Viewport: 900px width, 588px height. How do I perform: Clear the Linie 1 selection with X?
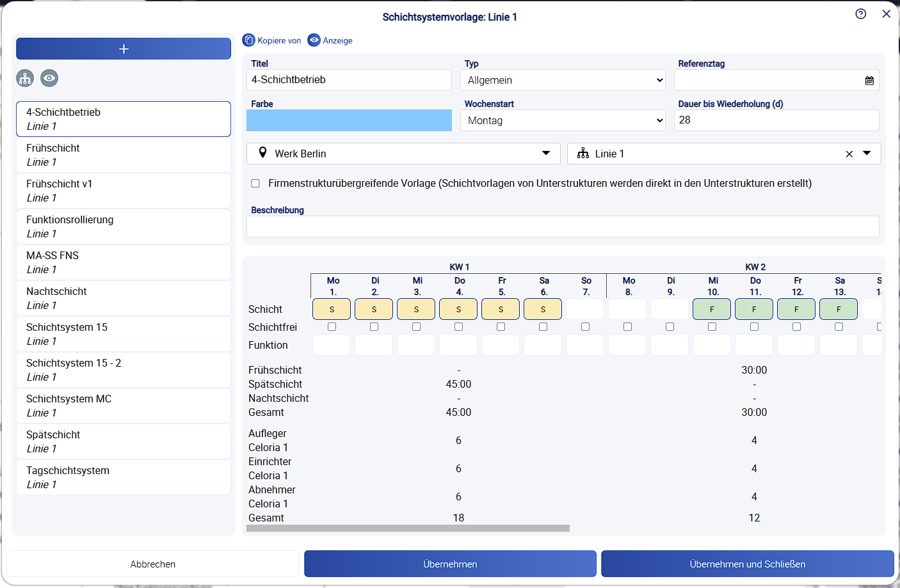[x=849, y=154]
